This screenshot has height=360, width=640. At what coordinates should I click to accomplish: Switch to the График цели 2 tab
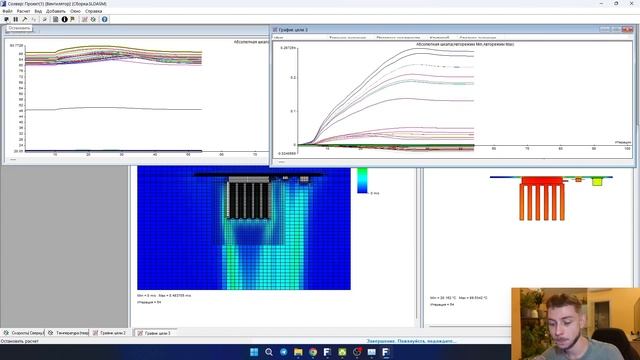109,333
